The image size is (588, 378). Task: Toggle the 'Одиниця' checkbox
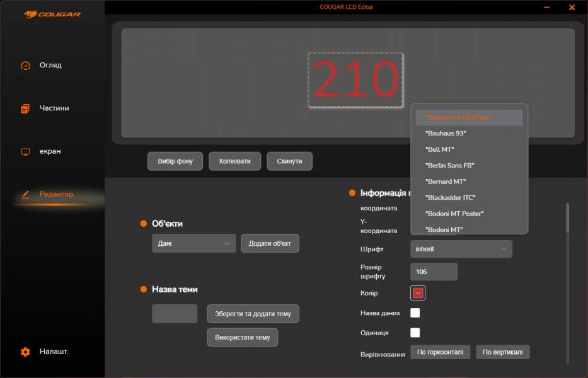[415, 333]
